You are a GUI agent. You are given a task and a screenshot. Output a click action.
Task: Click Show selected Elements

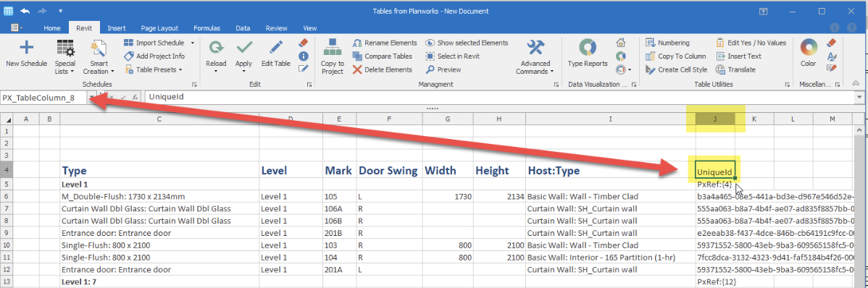(466, 43)
